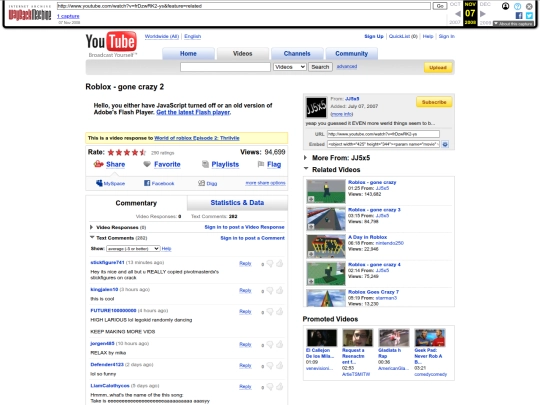
Task: Click the yellow Upload button
Action: [438, 68]
